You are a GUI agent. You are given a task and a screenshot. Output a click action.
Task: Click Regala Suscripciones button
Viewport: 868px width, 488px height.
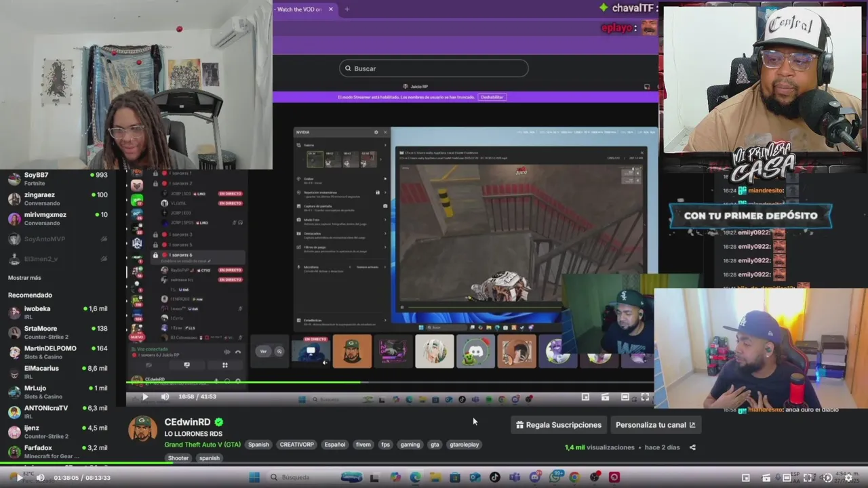point(559,425)
